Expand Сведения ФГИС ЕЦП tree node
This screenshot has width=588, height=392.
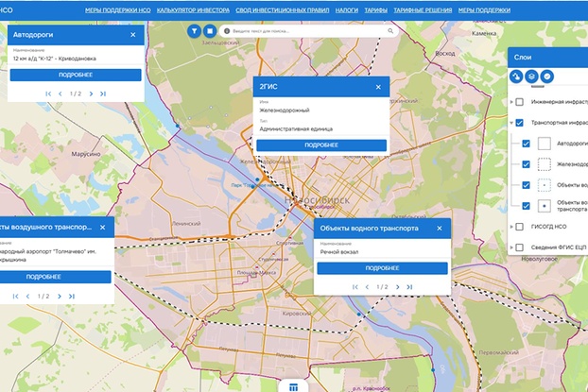[x=511, y=247]
